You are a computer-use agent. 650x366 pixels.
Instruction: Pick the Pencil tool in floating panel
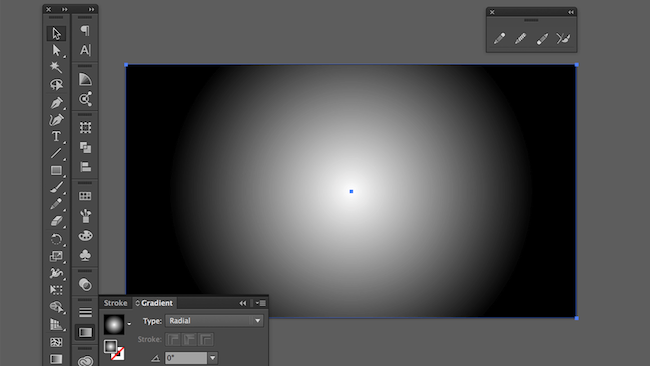coord(500,39)
